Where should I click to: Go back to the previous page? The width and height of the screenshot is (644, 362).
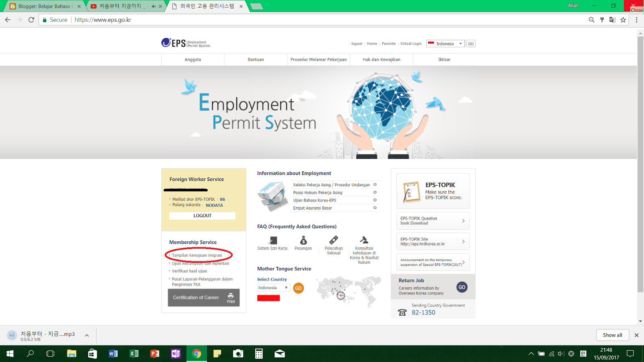pos(8,20)
